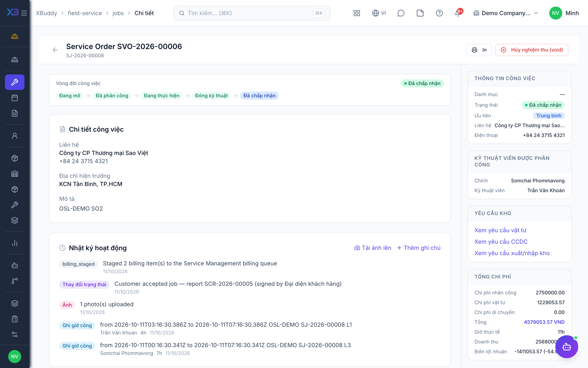Open Xem yêu cầu vật tư link
This screenshot has height=368, width=588.
pos(500,230)
